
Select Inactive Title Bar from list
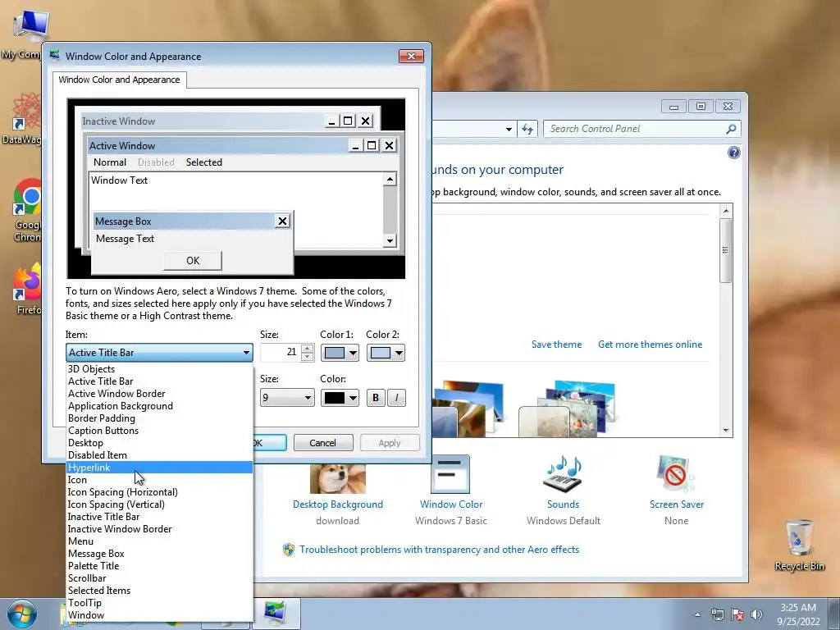click(x=159, y=517)
